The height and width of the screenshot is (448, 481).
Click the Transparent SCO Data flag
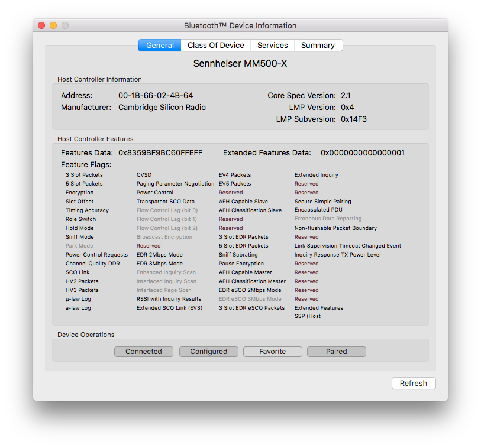165,202
